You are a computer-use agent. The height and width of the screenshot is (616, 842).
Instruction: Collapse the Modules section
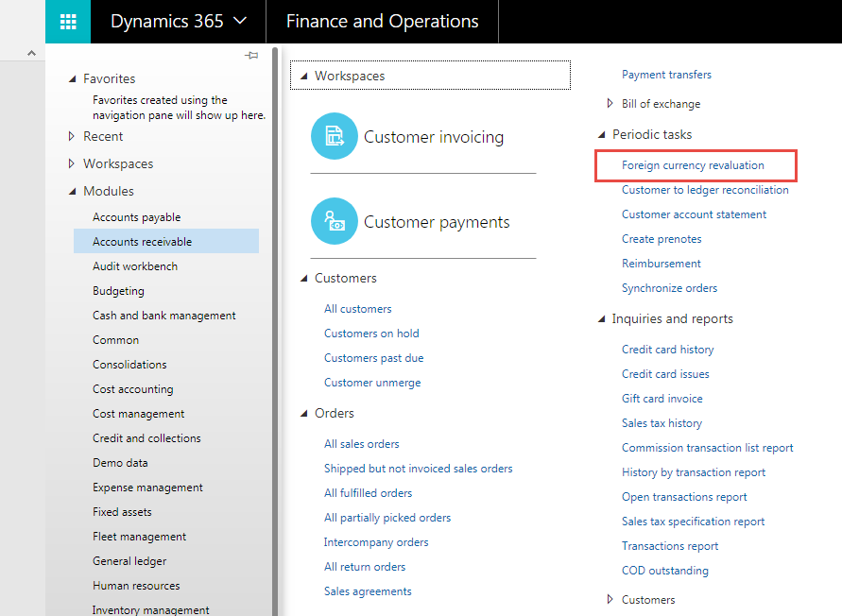click(72, 192)
